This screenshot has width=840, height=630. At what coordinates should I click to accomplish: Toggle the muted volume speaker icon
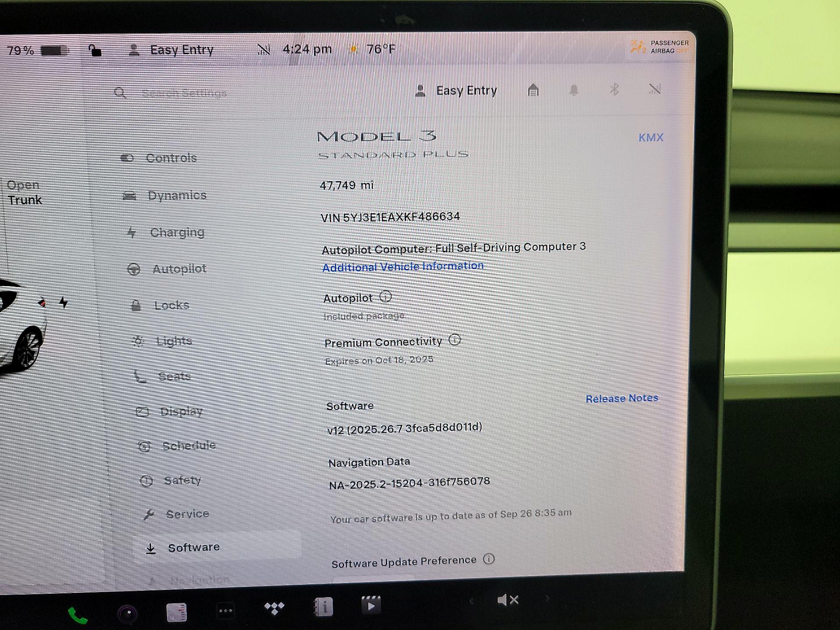click(x=507, y=600)
